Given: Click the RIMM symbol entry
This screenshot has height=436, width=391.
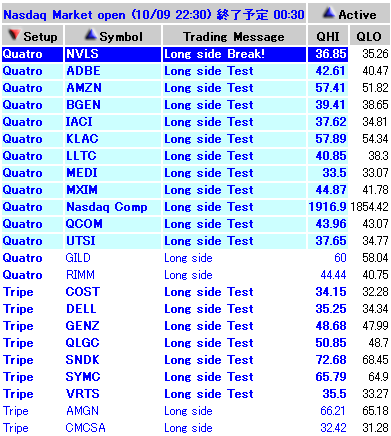Looking at the screenshot, I should point(80,275).
